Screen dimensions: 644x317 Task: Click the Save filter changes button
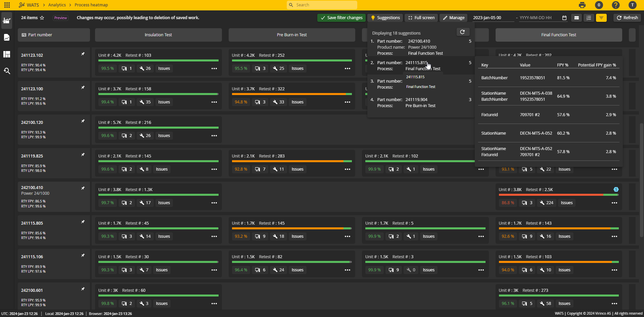click(x=341, y=17)
